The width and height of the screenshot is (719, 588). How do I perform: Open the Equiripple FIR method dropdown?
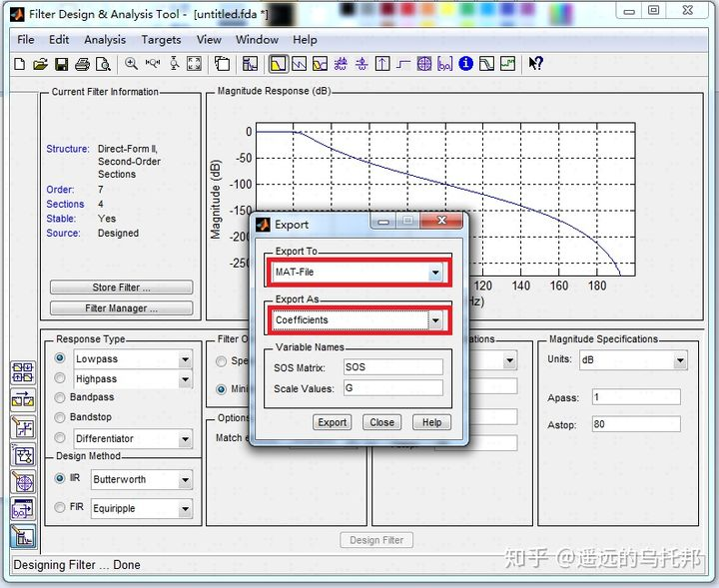tap(185, 509)
